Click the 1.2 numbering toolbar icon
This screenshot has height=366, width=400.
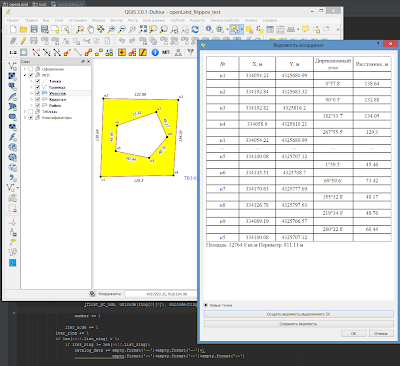[x=13, y=52]
